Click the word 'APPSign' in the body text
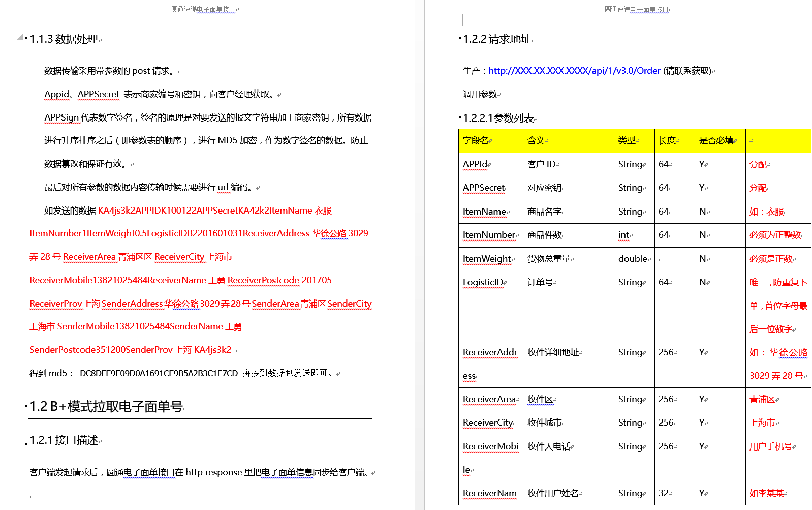This screenshot has height=510, width=812. pos(62,117)
